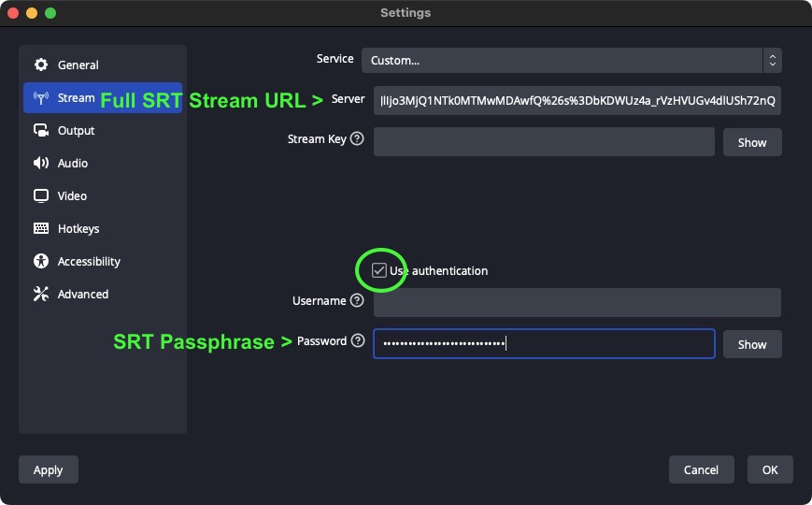The height and width of the screenshot is (505, 812).
Task: Click the General gear icon
Action: click(x=41, y=65)
